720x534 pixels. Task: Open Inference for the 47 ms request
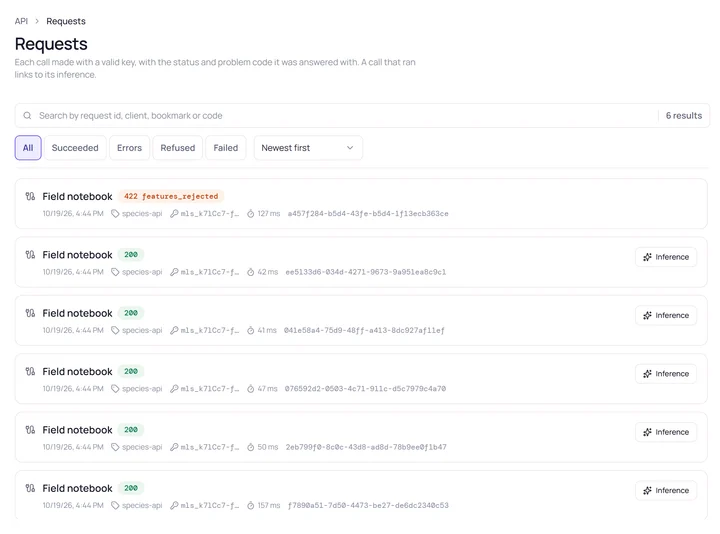[x=666, y=374]
